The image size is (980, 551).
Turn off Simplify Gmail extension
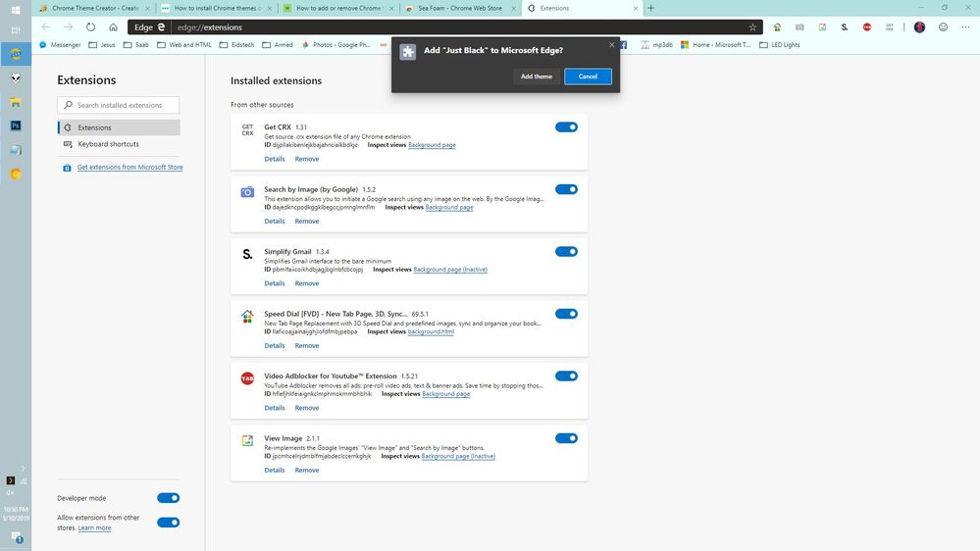coord(566,252)
